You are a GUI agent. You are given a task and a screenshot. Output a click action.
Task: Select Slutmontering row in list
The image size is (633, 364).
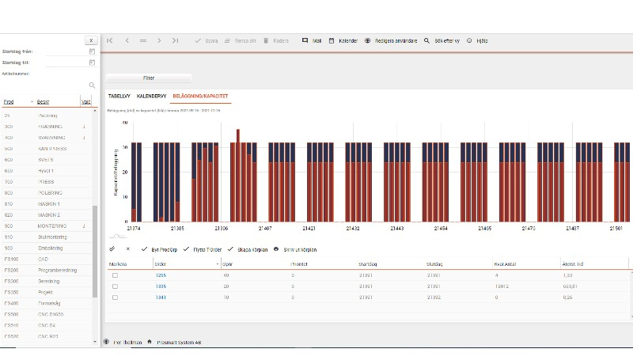click(x=47, y=237)
